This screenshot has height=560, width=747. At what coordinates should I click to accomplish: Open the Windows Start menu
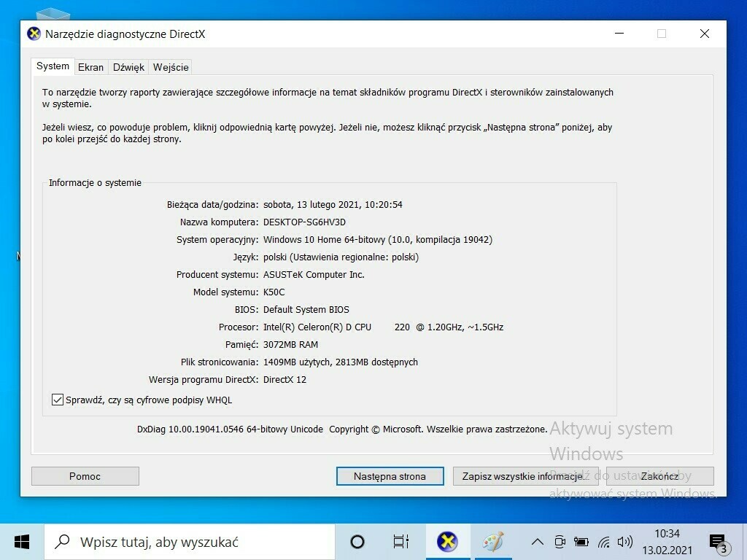point(22,542)
